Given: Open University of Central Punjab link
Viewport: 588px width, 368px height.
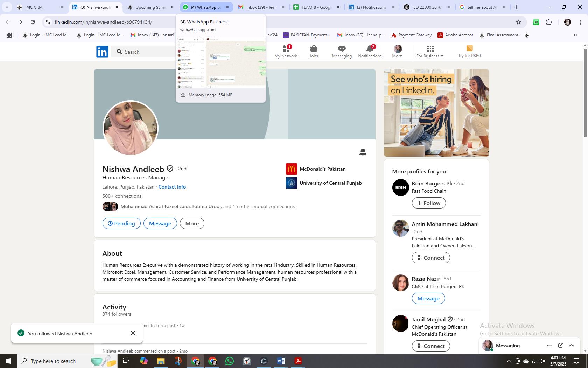Looking at the screenshot, I should [x=324, y=183].
